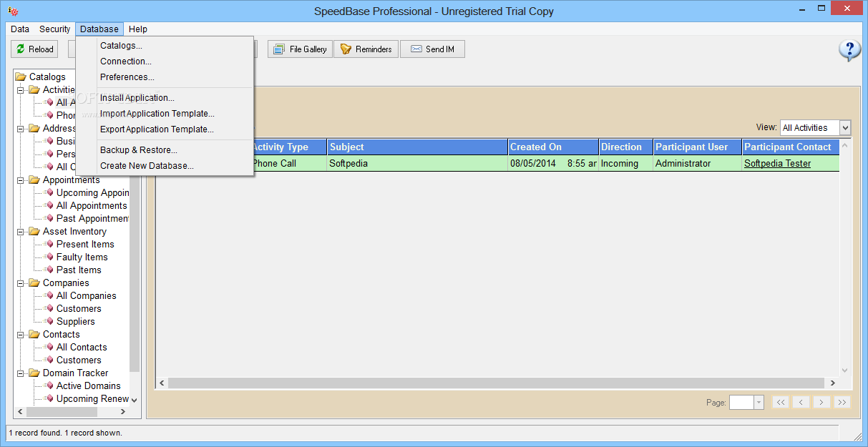Select Install Application... menu entry

tap(165, 98)
